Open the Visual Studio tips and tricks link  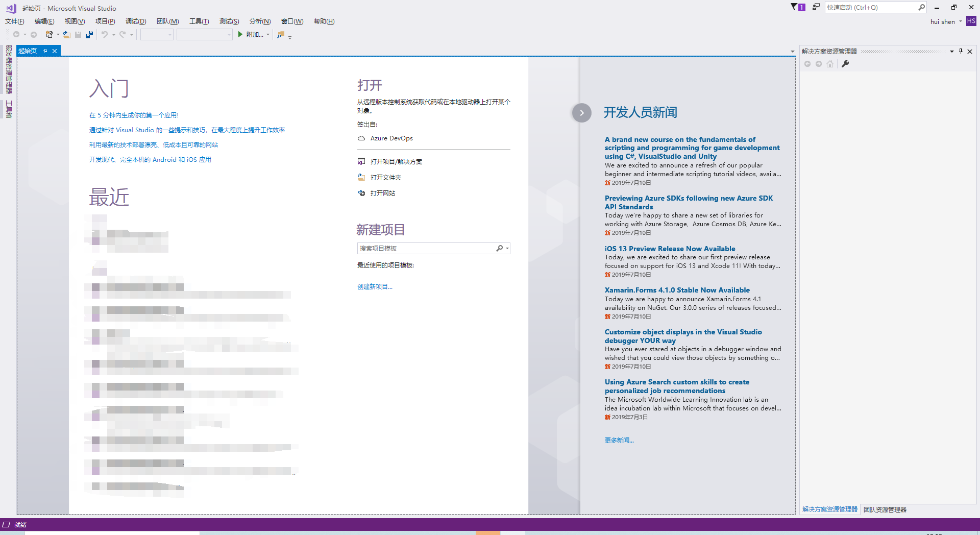click(187, 130)
